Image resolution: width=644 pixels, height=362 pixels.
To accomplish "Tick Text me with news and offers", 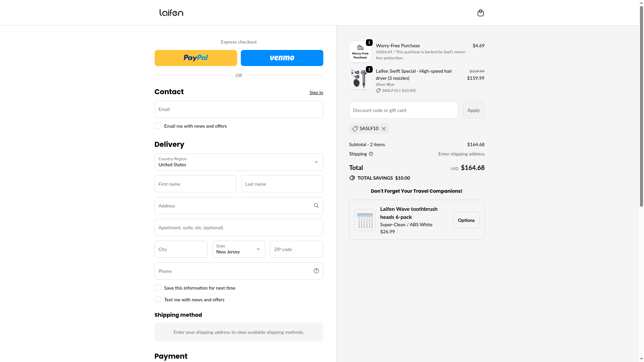I will (158, 299).
